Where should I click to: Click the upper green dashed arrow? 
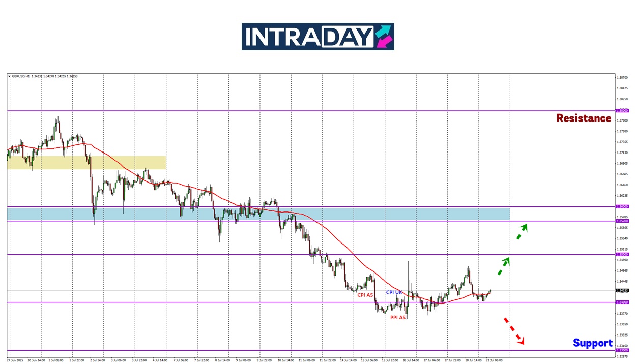[x=522, y=231]
